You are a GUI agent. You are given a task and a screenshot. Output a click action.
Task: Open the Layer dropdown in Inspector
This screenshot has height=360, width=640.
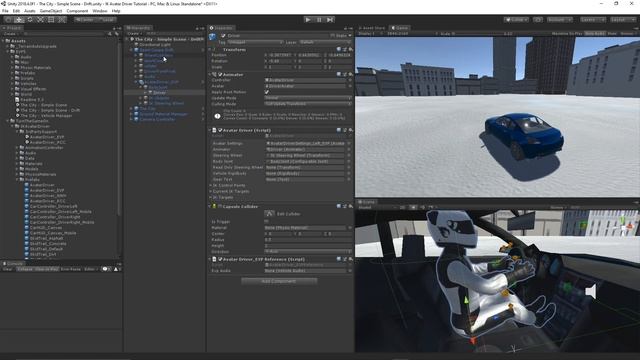[x=325, y=42]
